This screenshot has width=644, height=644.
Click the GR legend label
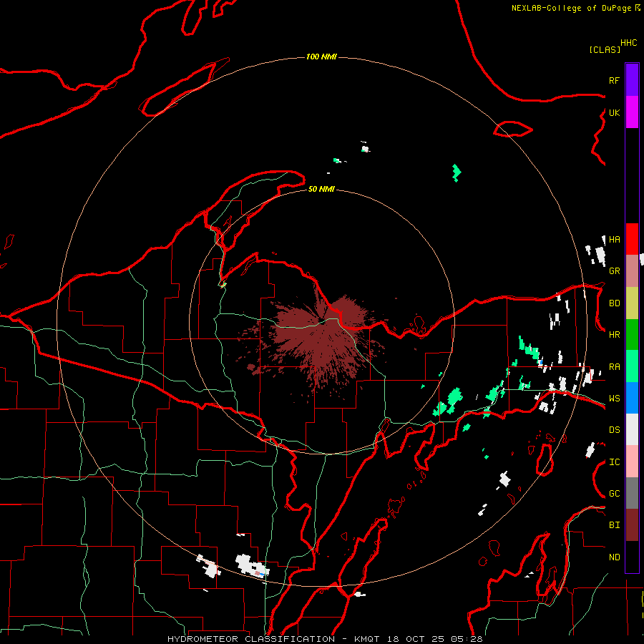(614, 271)
